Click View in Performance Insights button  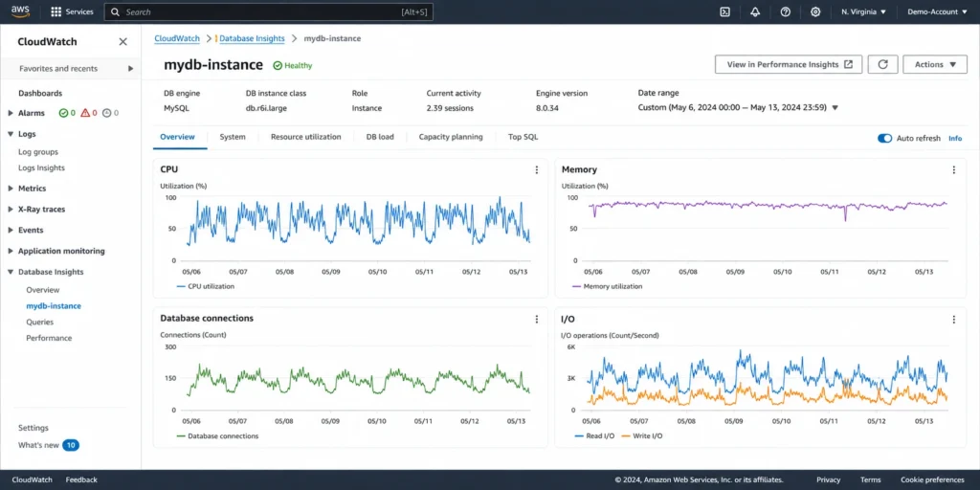[789, 64]
